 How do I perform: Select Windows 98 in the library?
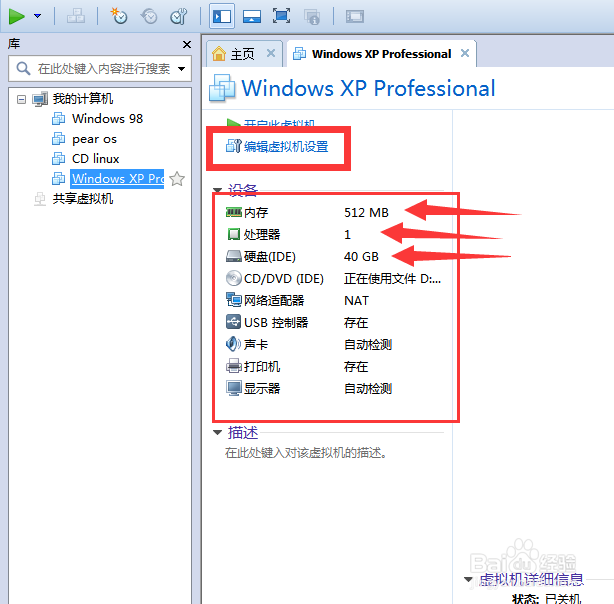(x=107, y=119)
